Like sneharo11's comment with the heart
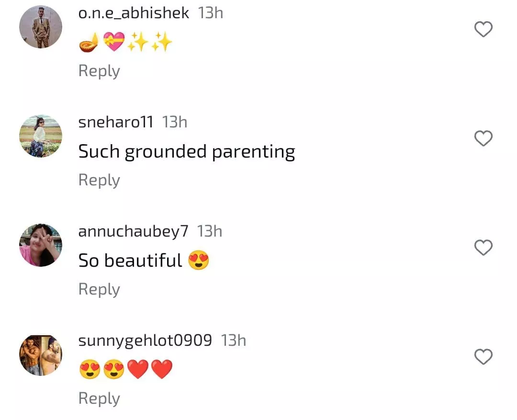 tap(483, 138)
